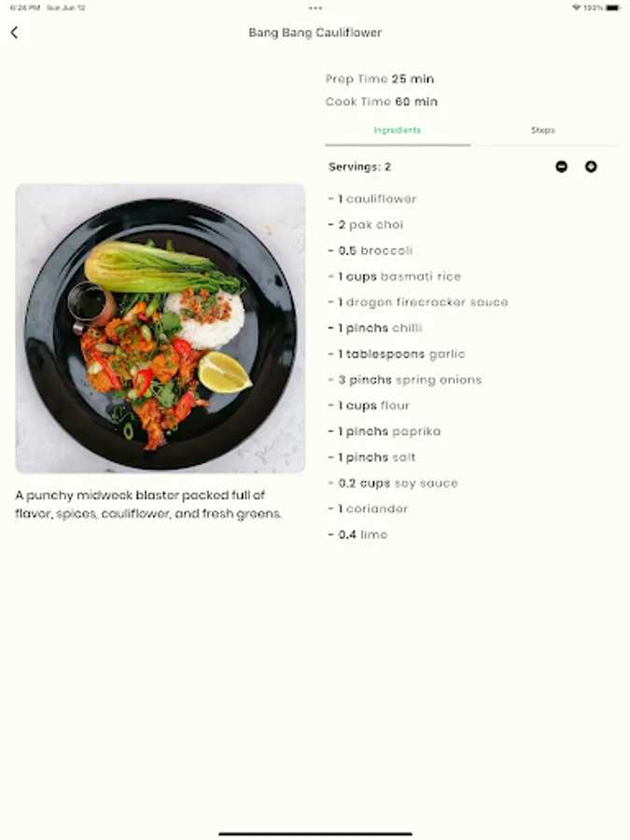Tap the basmati rice ingredient line
The image size is (630, 840).
394,276
